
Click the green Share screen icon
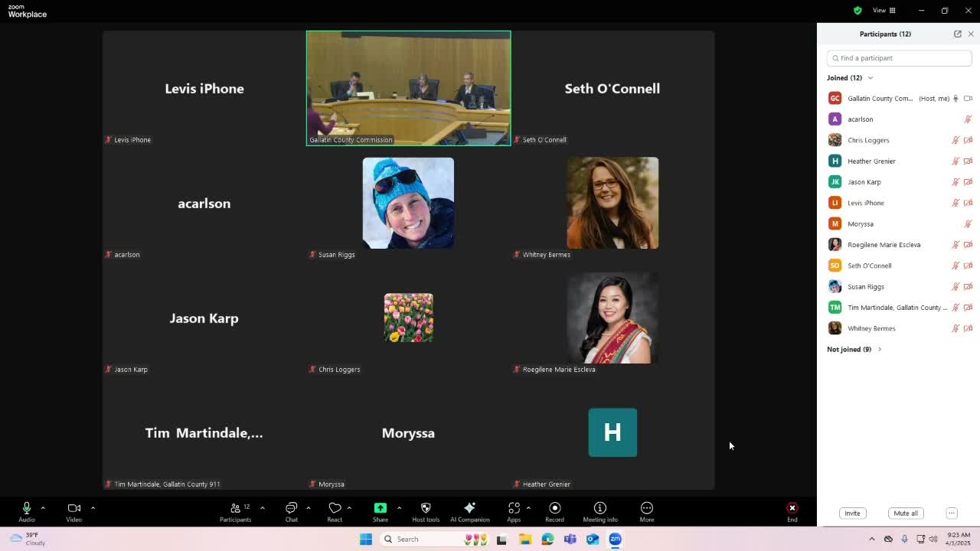point(381,508)
